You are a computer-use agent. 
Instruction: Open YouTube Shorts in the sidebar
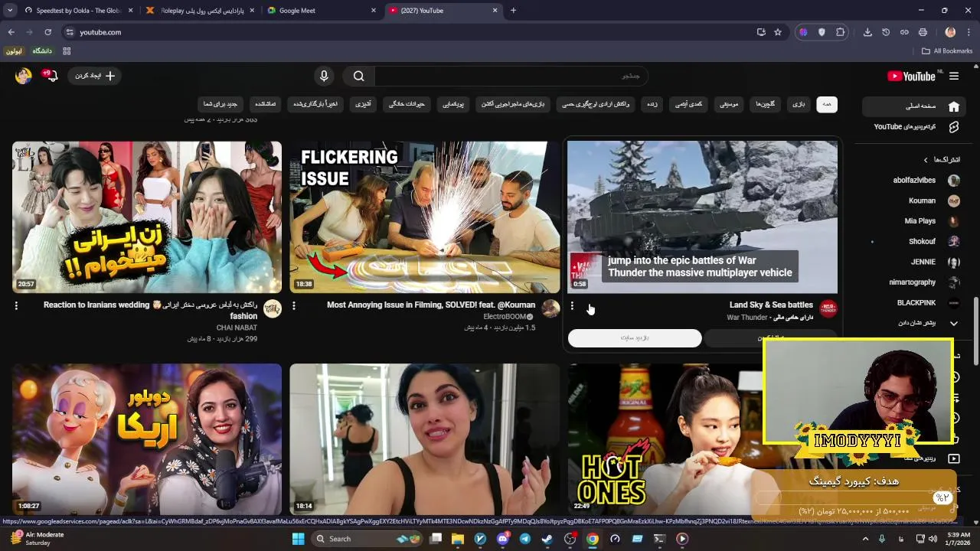point(913,127)
